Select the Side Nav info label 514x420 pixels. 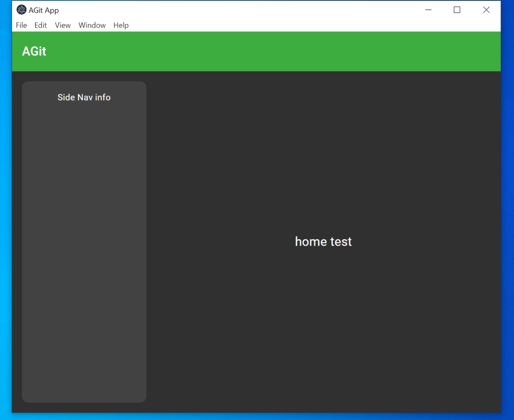pyautogui.click(x=84, y=97)
